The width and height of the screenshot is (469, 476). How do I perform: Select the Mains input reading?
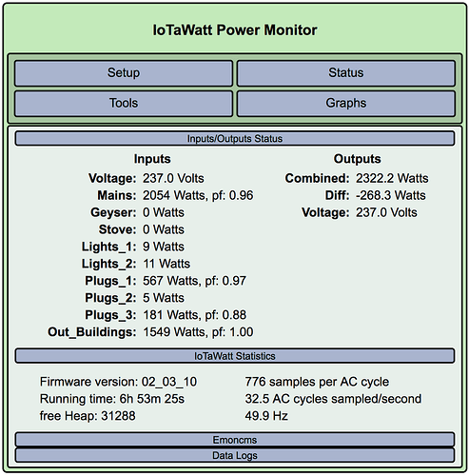(198, 195)
